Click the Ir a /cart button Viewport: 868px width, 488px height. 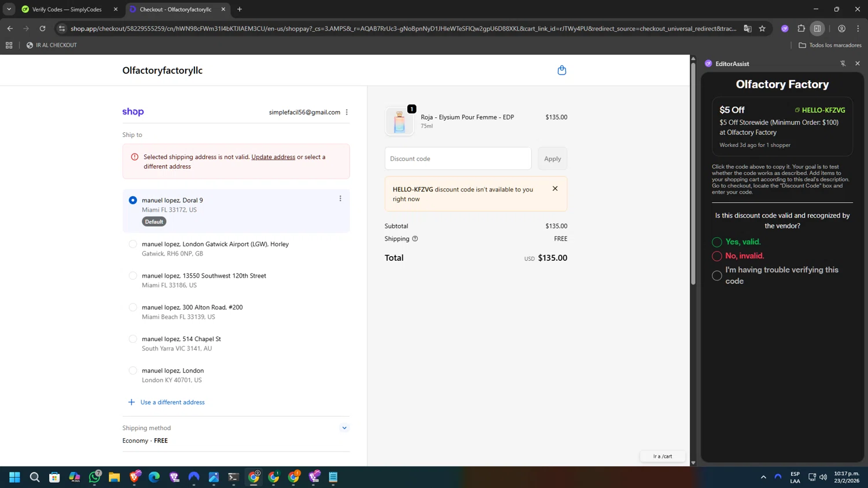(663, 456)
